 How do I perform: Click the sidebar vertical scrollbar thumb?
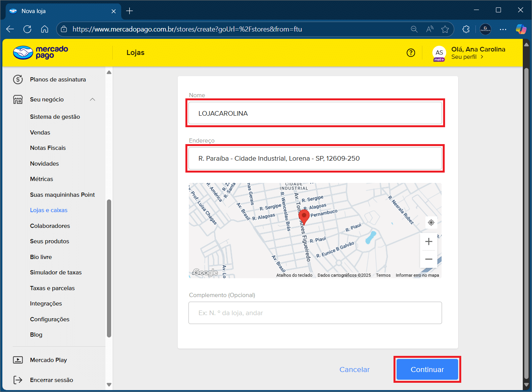pos(109,269)
